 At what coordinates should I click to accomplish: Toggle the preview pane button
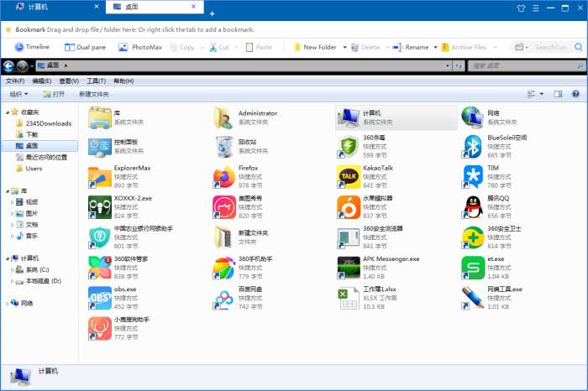click(558, 94)
